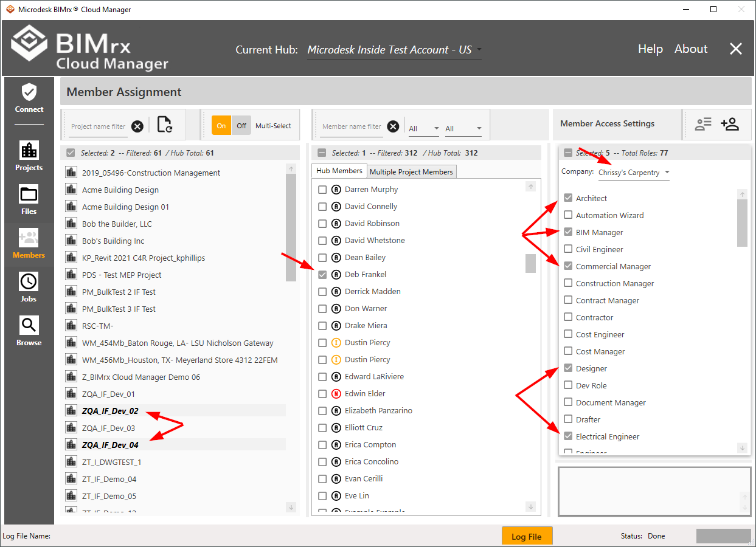Open the Browse section in sidebar

(x=29, y=331)
